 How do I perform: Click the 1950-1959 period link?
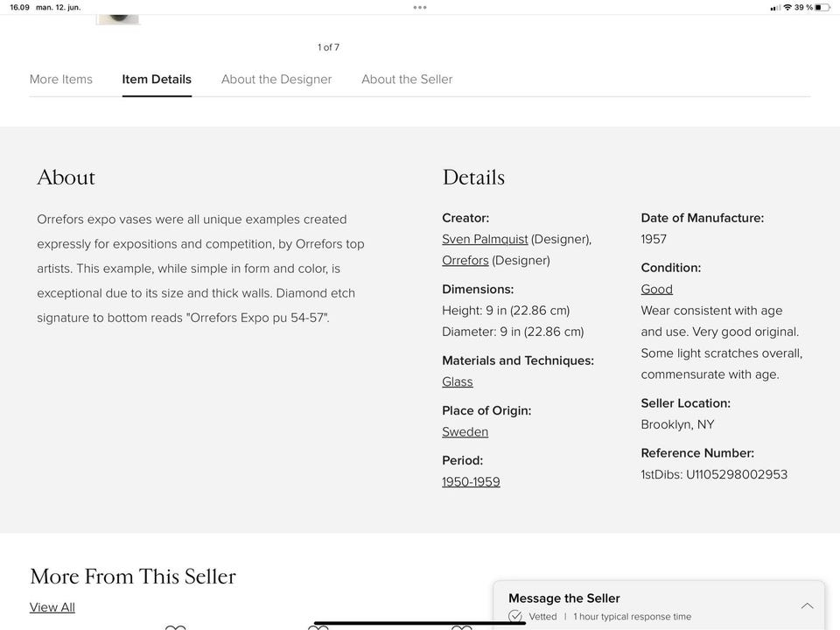471,481
